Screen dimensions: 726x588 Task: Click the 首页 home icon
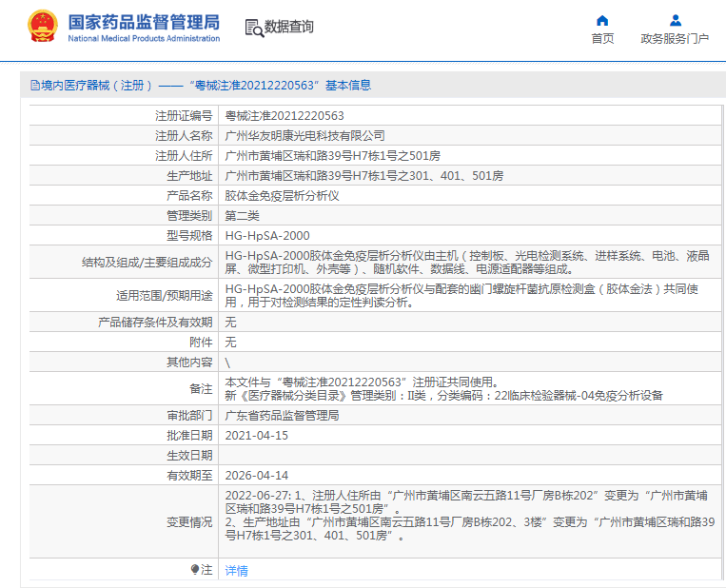(x=602, y=20)
